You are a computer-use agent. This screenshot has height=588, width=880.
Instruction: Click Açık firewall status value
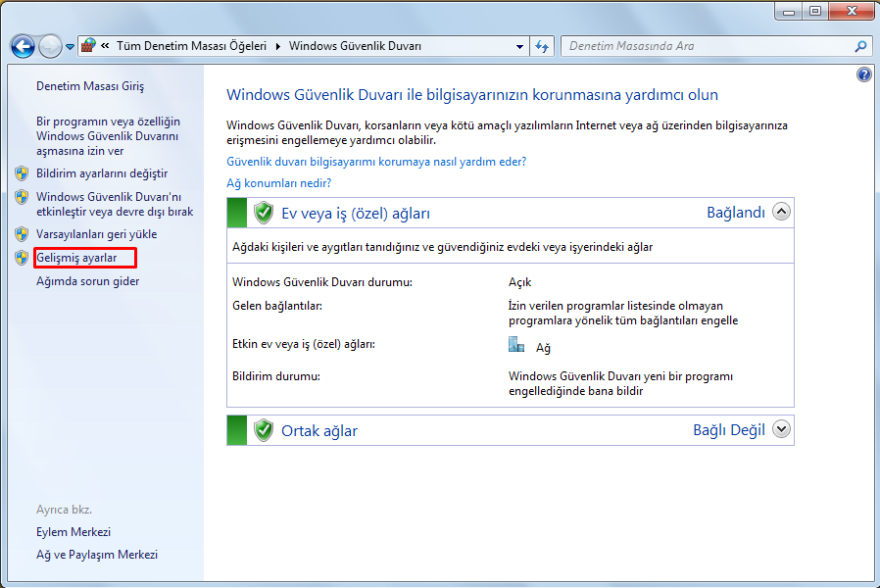point(519,282)
